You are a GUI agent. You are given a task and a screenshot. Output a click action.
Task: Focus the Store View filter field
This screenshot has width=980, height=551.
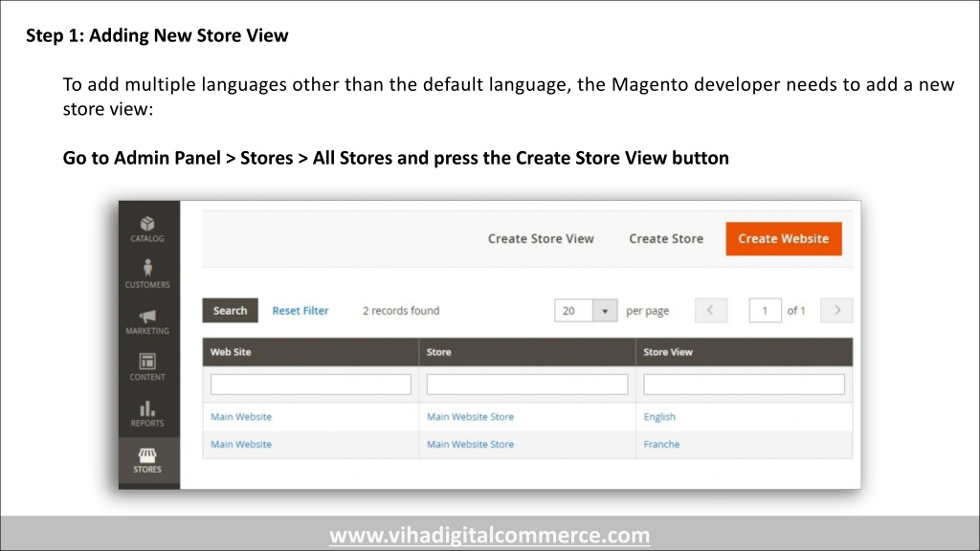(x=744, y=385)
